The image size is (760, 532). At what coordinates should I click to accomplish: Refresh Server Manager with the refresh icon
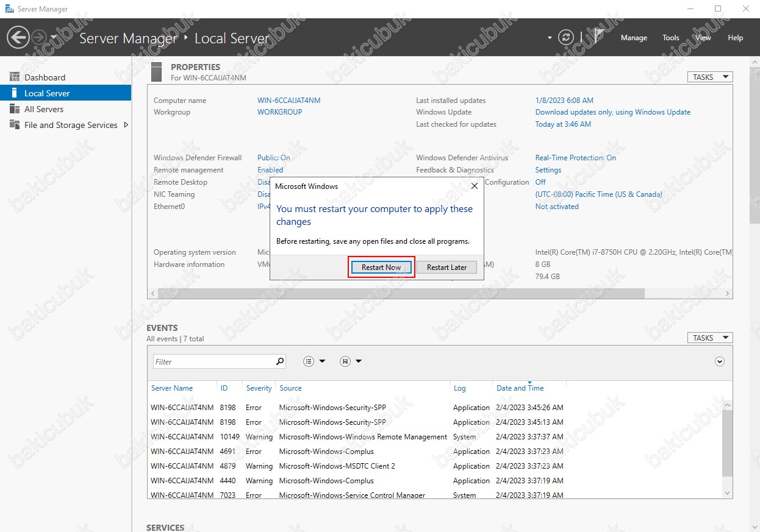(x=567, y=38)
